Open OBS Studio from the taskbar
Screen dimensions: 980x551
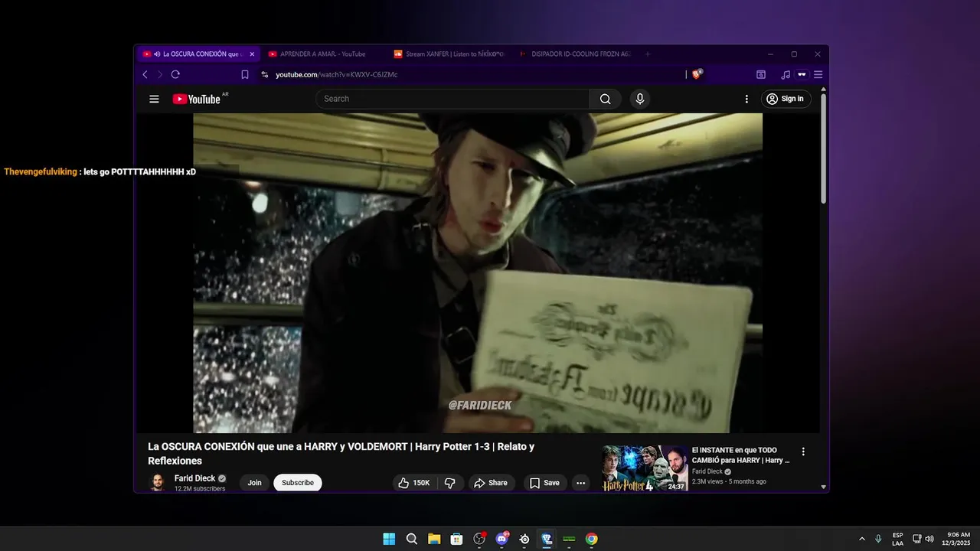[x=479, y=539]
